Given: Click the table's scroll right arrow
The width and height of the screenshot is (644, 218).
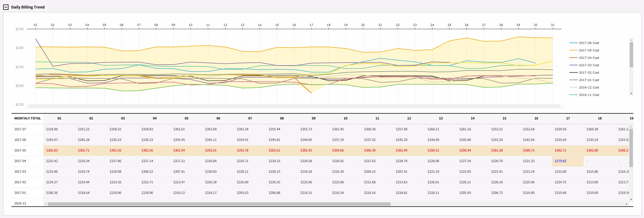Looking at the screenshot, I should tap(627, 204).
